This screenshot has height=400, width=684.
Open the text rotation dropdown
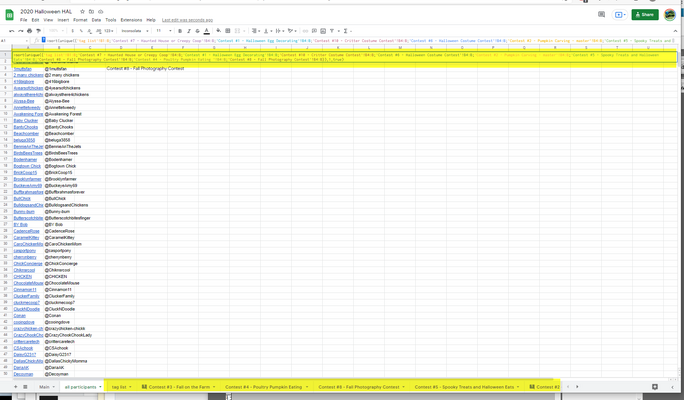coord(292,31)
